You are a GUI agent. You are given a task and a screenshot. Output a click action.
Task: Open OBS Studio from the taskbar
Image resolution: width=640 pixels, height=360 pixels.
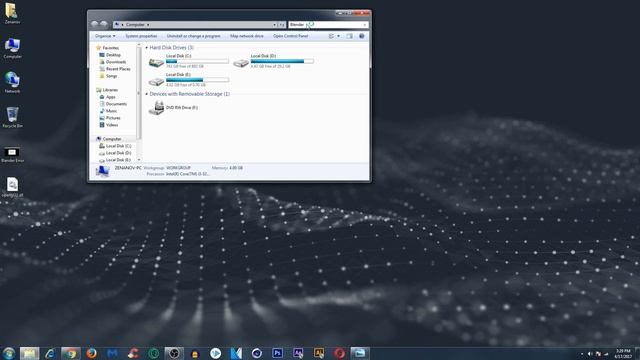174,353
